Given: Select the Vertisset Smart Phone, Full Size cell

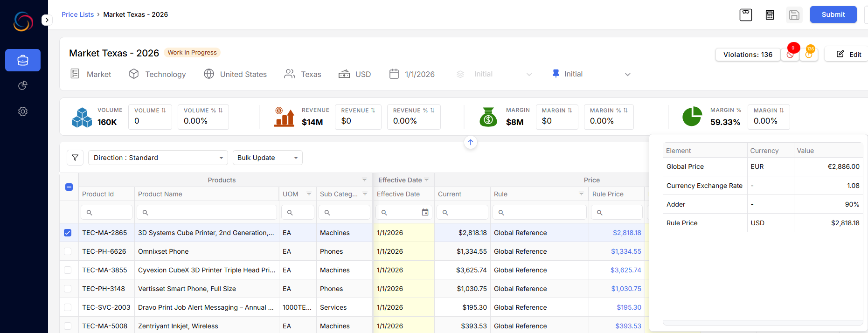Looking at the screenshot, I should (207, 289).
